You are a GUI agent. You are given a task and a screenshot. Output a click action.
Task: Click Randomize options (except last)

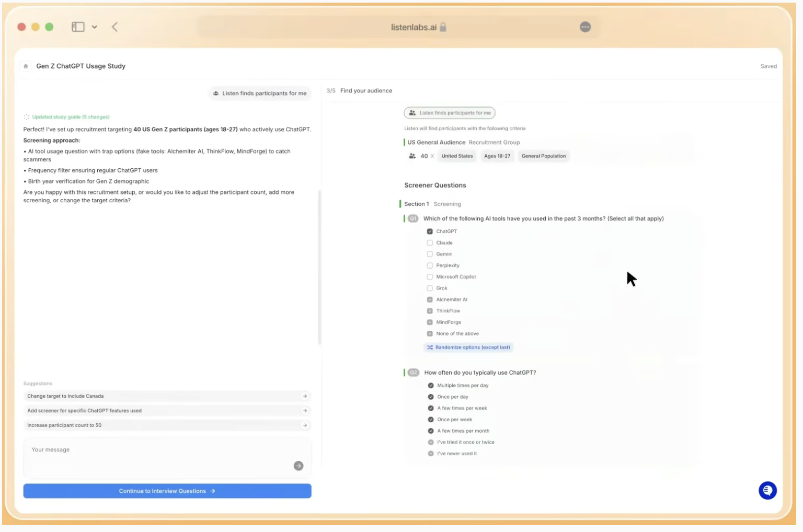pos(468,348)
